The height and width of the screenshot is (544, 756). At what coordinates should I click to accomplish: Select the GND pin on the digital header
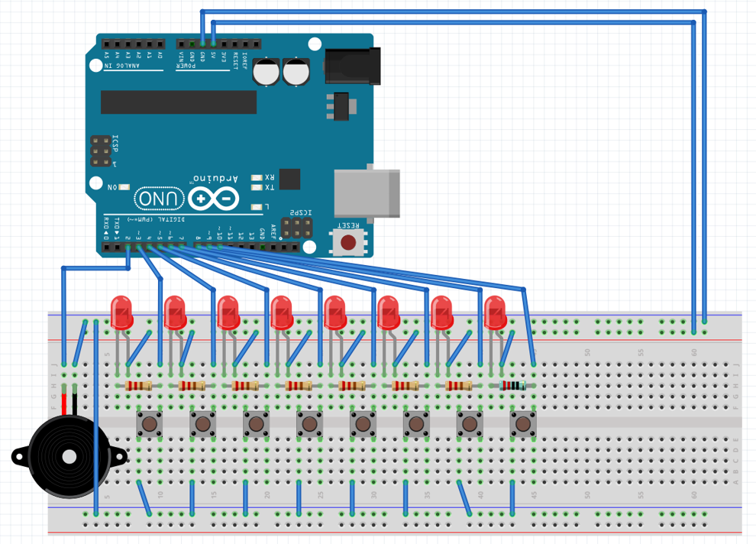tap(262, 246)
